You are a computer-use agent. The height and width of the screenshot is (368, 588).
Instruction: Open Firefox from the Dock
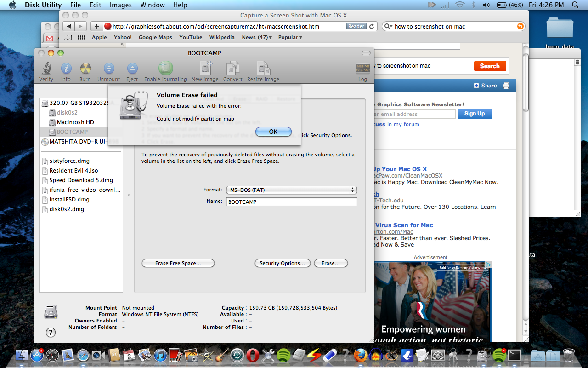click(361, 355)
